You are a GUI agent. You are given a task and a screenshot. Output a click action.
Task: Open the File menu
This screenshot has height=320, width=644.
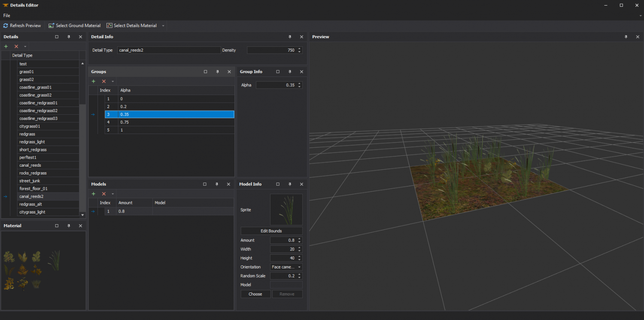(6, 15)
